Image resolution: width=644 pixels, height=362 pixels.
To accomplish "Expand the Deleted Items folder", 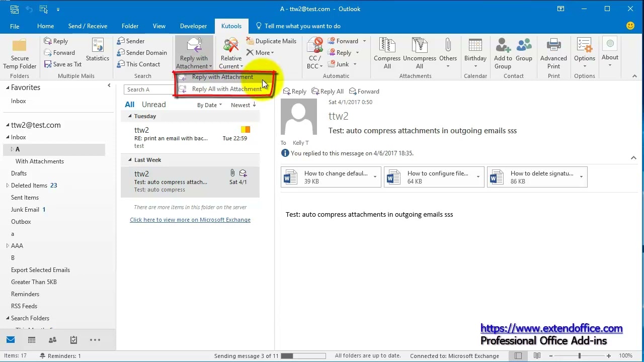I will point(8,186).
